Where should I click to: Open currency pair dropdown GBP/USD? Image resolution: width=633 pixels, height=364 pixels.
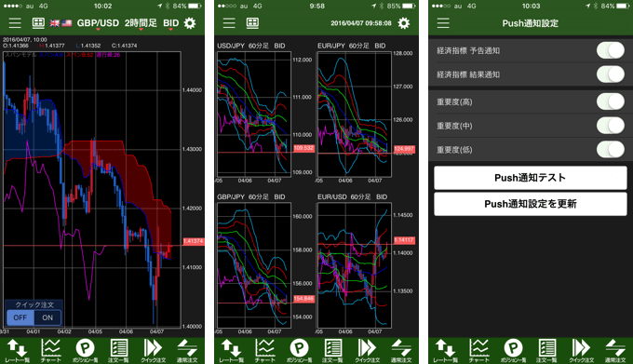tap(98, 23)
